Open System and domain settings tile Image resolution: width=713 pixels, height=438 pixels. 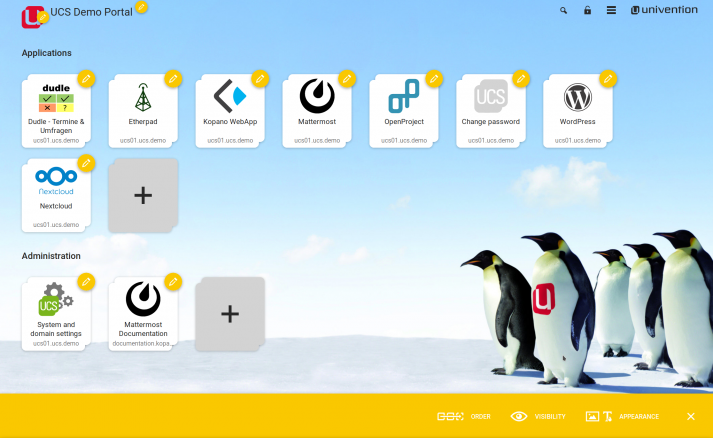tap(56, 314)
